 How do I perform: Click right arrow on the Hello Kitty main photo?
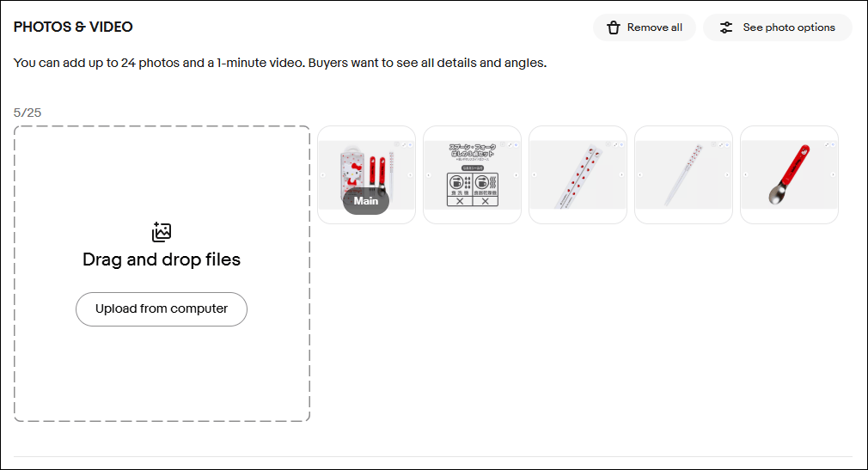[x=410, y=174]
